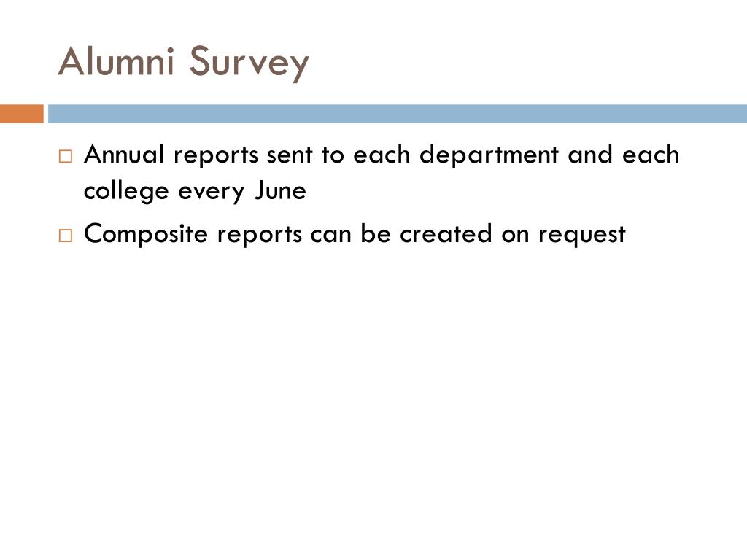Viewport: 747px width, 560px height.
Task: Click the word Composite in second bullet
Action: (x=146, y=235)
